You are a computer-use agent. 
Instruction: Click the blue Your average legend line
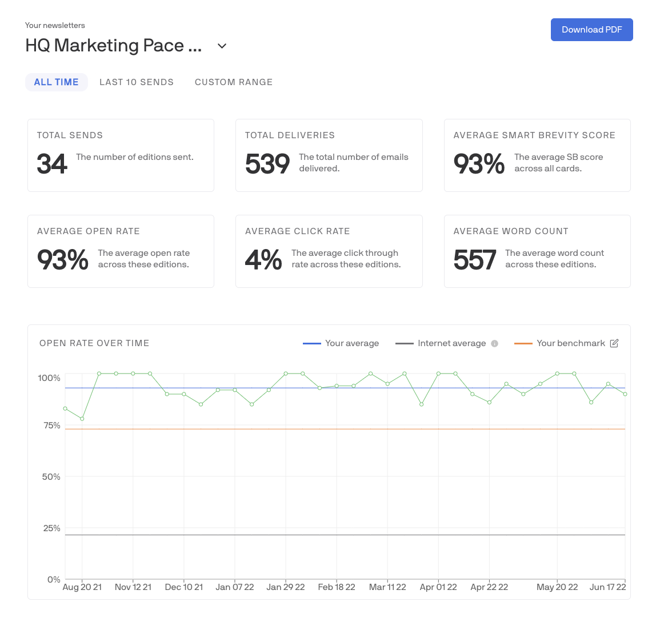click(311, 343)
